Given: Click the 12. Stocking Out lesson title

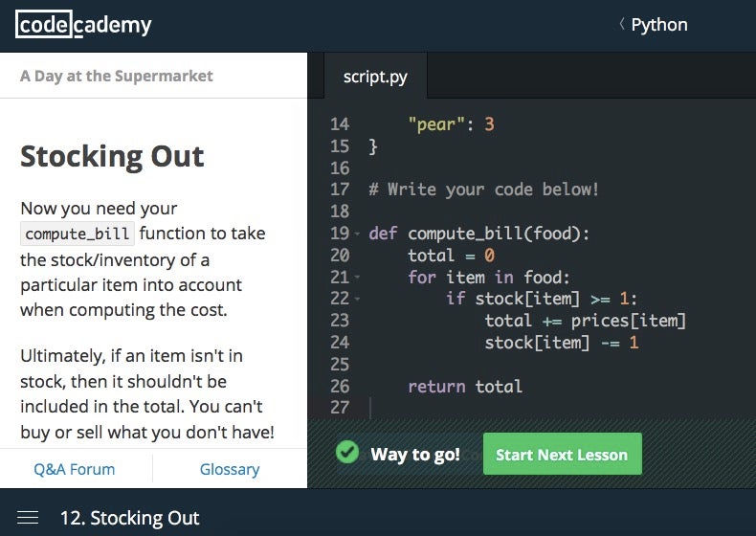Looking at the screenshot, I should (129, 518).
